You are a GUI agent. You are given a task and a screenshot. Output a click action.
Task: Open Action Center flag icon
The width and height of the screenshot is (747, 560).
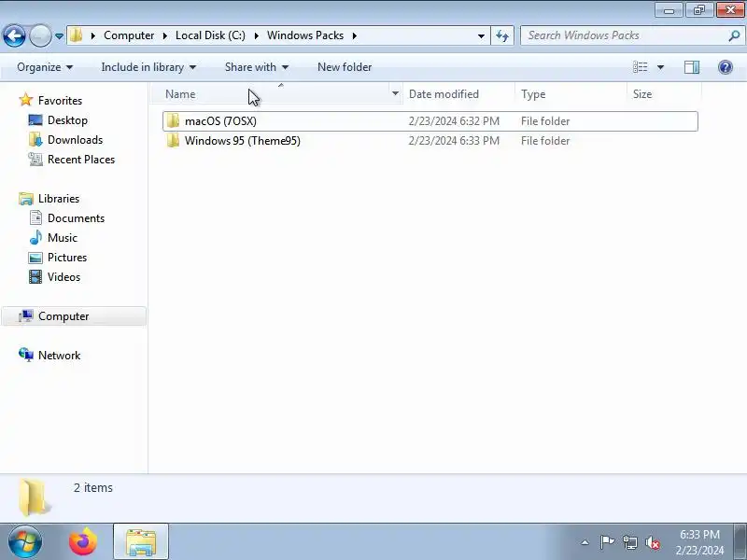pos(607,542)
